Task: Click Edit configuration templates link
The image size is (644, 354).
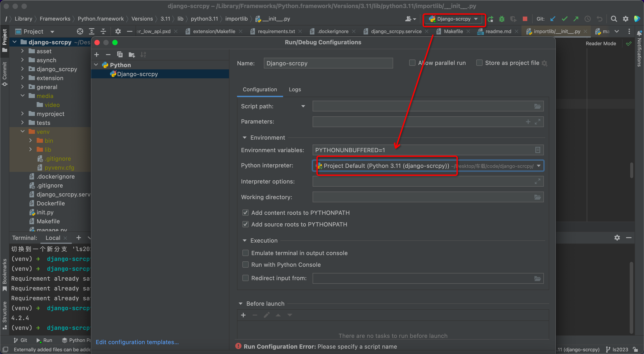Action: point(137,342)
